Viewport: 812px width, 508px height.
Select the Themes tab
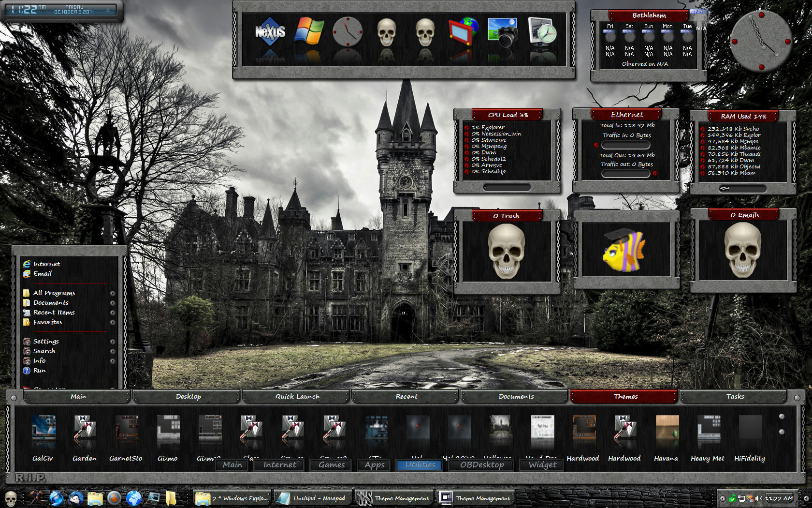point(625,396)
